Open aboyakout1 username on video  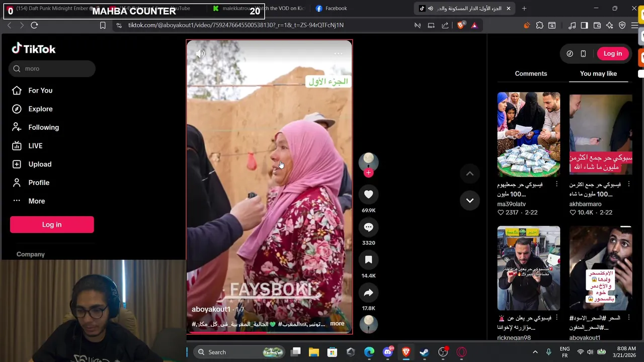click(x=211, y=309)
